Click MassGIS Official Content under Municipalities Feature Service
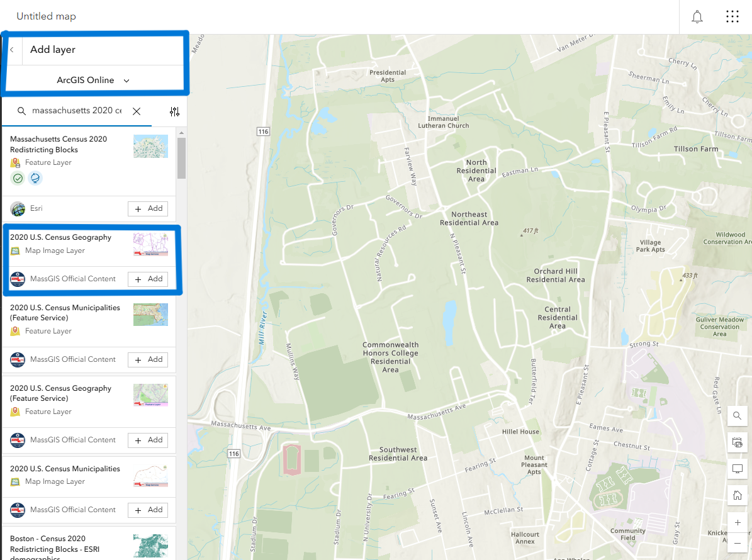Viewport: 752px width, 560px height. pos(73,359)
